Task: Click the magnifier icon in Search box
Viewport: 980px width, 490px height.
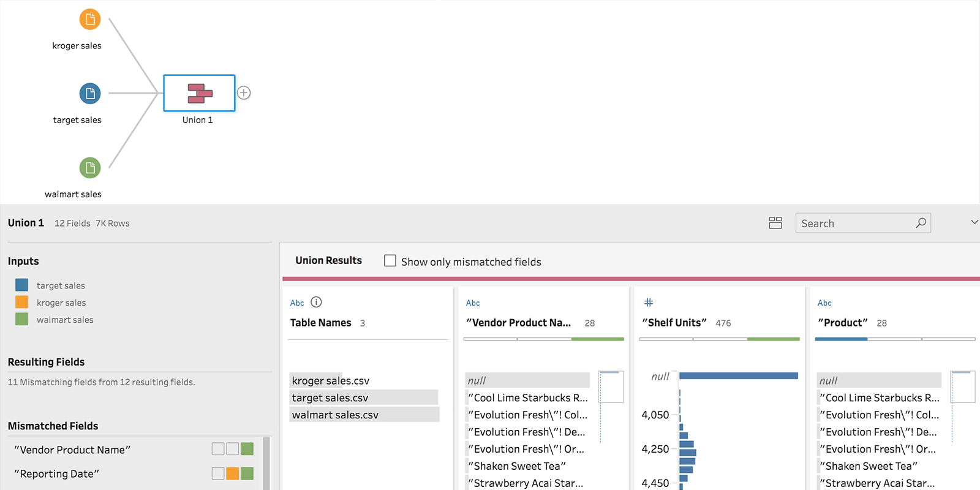Action: pos(921,223)
